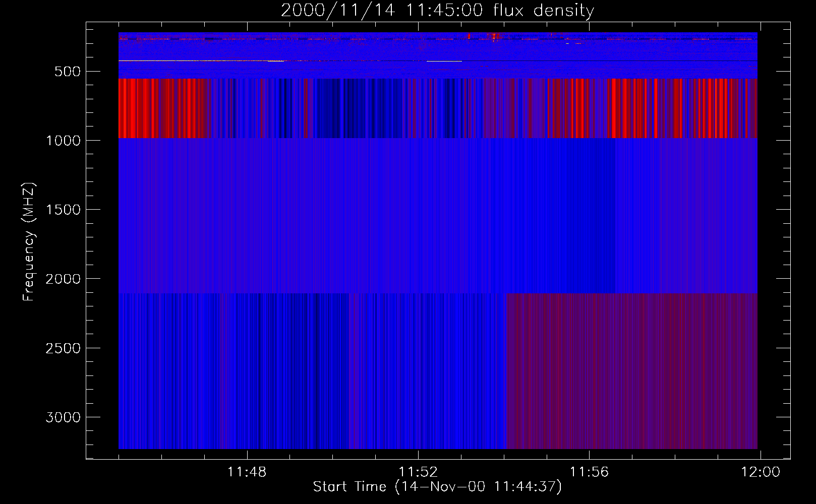Click the 500 frequency tick label

(68, 72)
